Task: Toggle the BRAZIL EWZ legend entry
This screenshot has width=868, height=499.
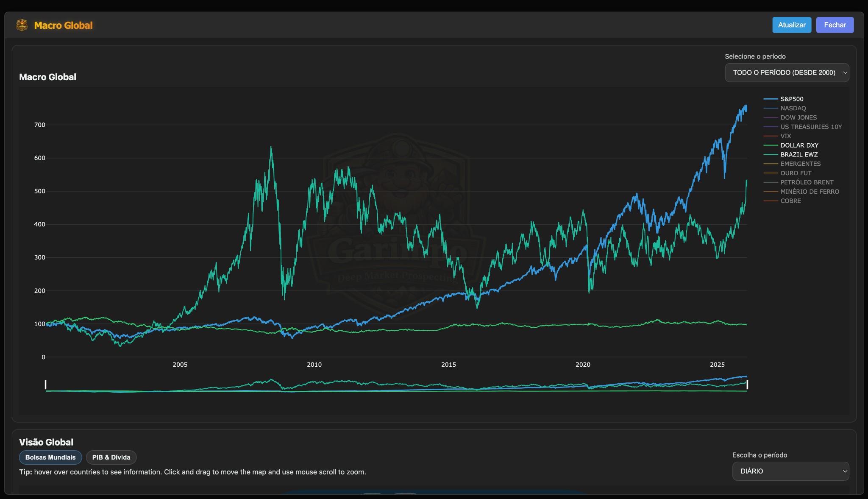Action: (798, 154)
